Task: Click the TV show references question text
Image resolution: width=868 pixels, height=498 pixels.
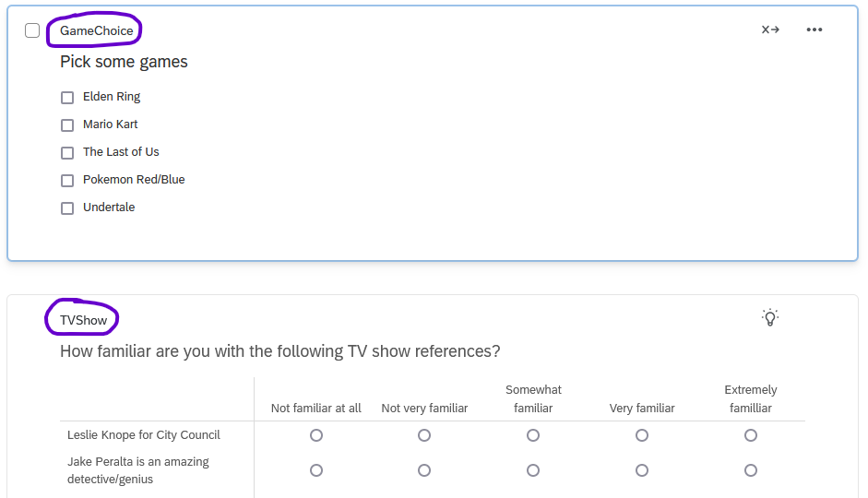Action: coord(280,351)
